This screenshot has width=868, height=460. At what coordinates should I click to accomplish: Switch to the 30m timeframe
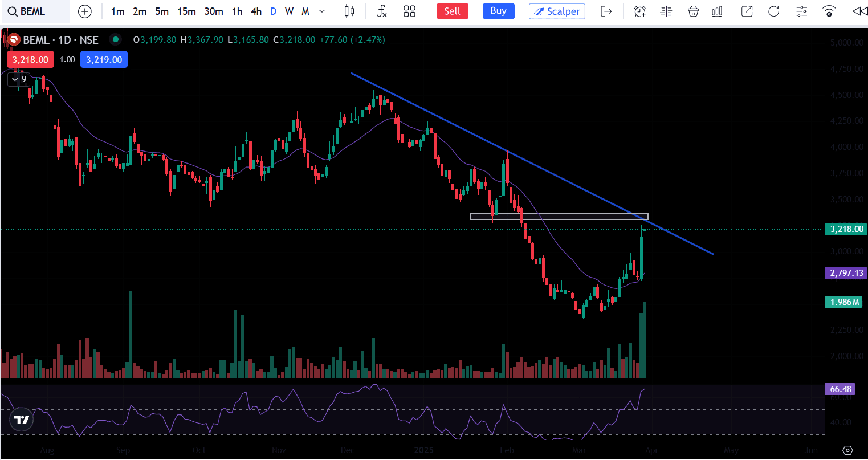[214, 11]
